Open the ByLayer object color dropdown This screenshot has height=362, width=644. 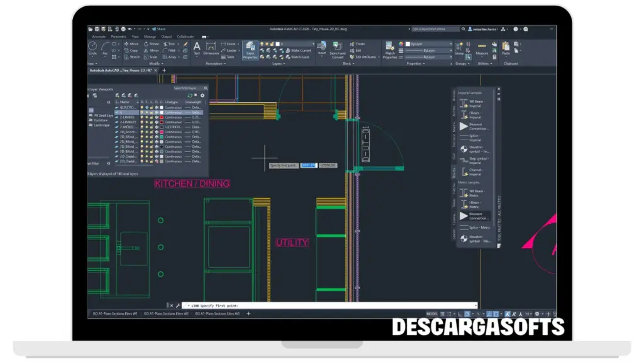coord(429,44)
